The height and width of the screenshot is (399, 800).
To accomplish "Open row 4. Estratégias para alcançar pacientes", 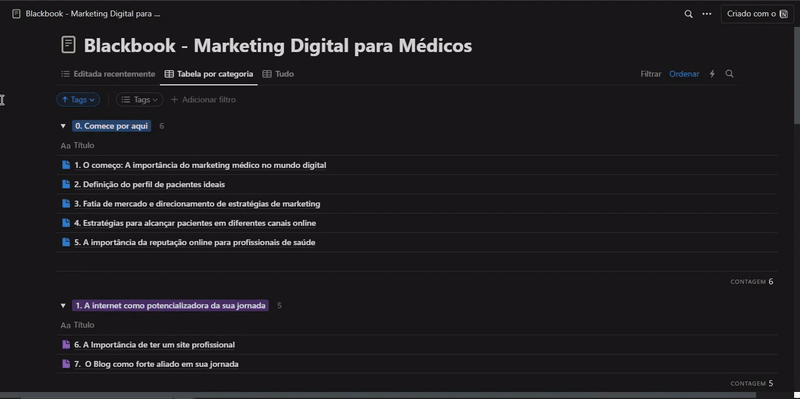I will click(x=195, y=223).
